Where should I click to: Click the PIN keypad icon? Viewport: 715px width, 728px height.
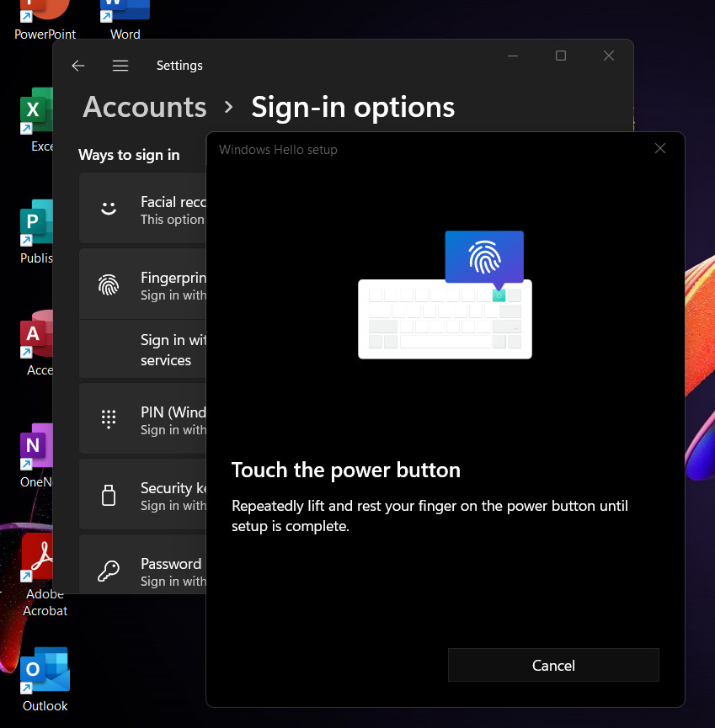109,419
